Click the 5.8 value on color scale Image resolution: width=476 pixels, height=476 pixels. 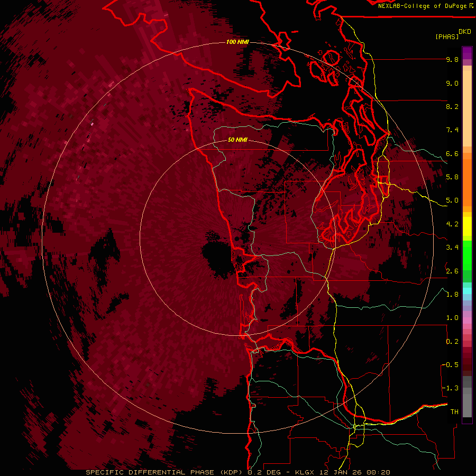pos(452,177)
